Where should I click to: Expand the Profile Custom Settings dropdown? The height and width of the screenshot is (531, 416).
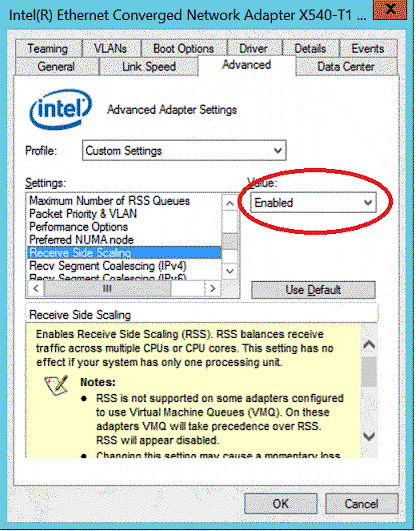[x=184, y=150]
